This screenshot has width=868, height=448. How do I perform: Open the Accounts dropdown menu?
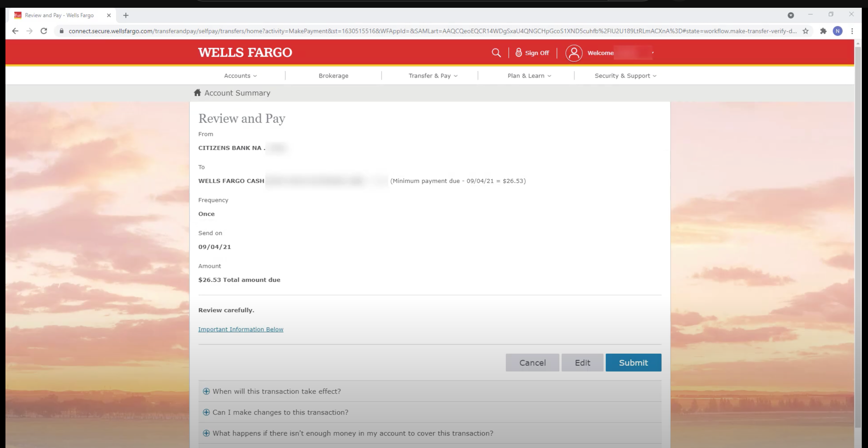[x=239, y=75]
